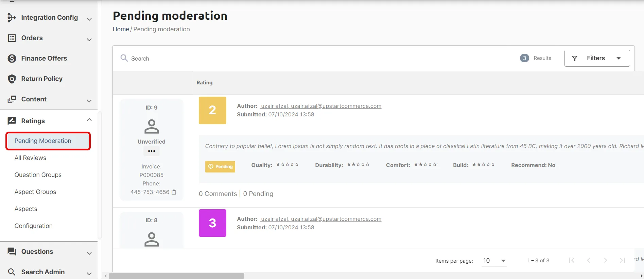Collapse the Ratings section chevron
644x279 pixels.
tap(89, 119)
